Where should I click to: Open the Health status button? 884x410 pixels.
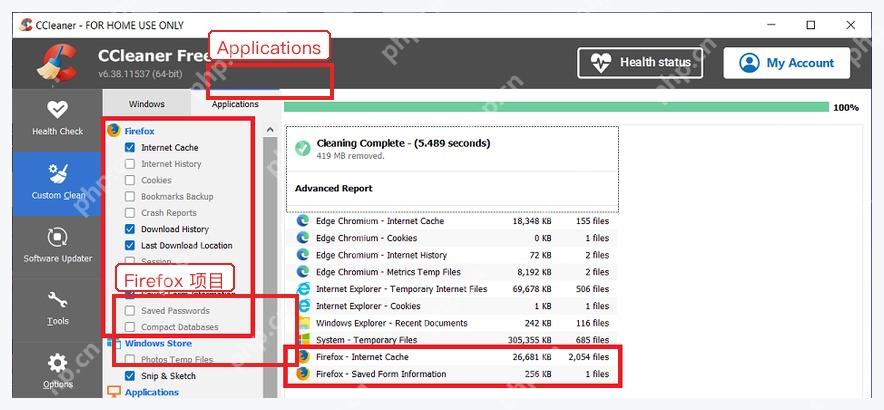[640, 63]
